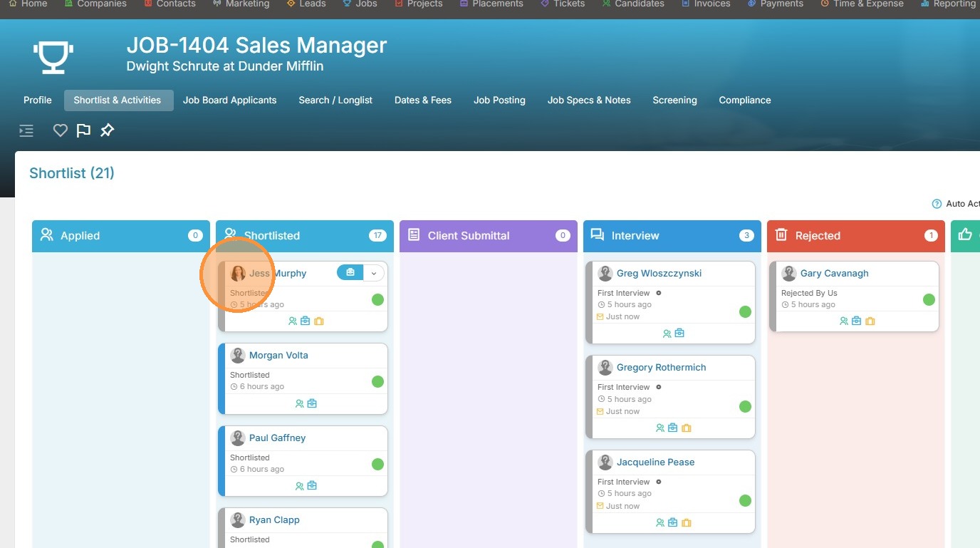
Task: Open Ryan Clapp's candidate record
Action: [x=274, y=519]
